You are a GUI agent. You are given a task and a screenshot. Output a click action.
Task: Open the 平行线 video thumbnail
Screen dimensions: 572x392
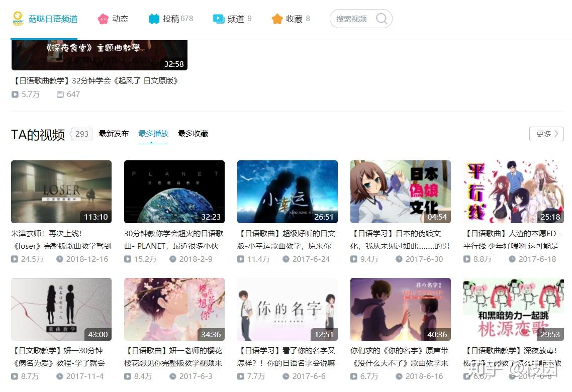point(514,191)
